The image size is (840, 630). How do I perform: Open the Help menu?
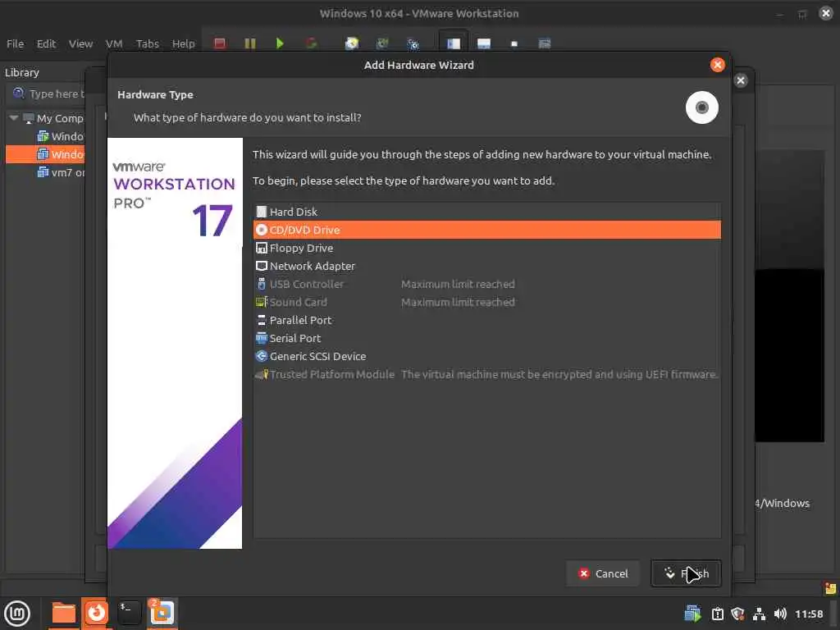click(183, 44)
